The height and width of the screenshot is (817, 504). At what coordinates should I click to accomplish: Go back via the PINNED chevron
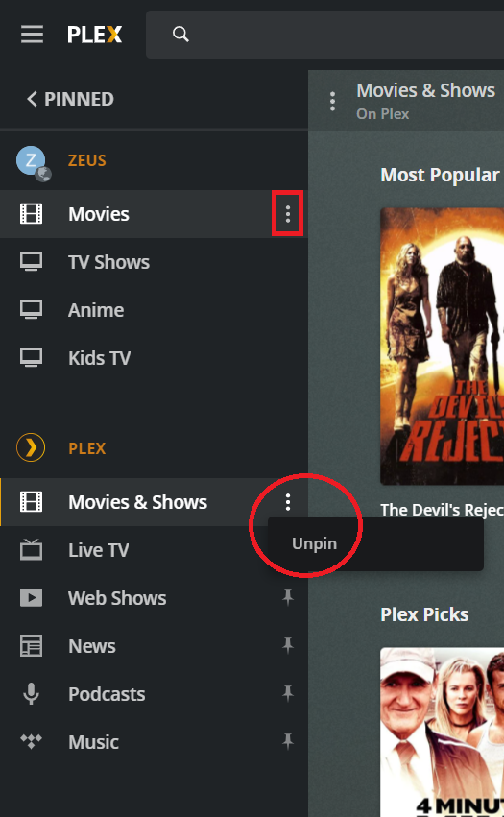pyautogui.click(x=70, y=99)
